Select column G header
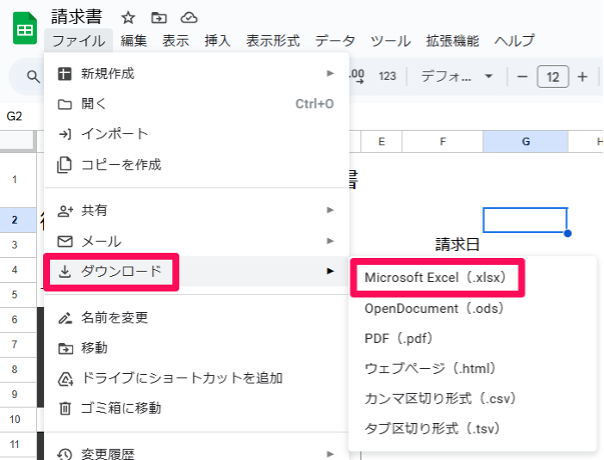 (526, 141)
